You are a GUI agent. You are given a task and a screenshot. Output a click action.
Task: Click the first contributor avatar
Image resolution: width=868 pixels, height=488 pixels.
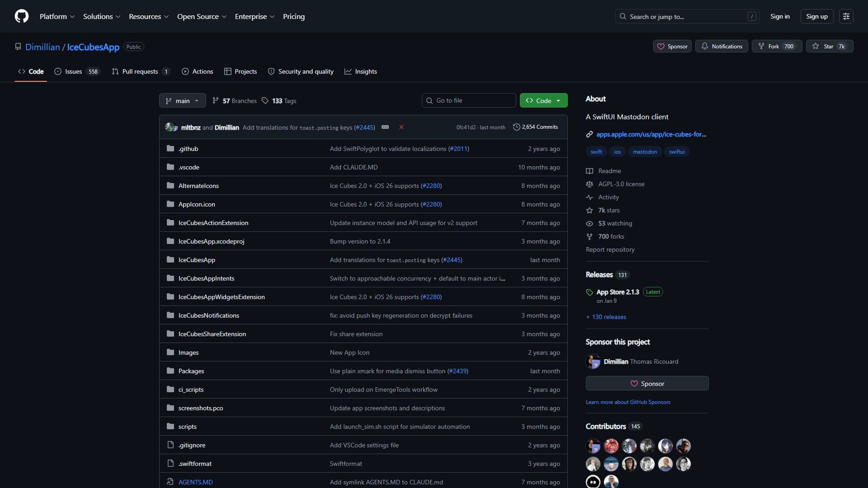click(x=593, y=446)
